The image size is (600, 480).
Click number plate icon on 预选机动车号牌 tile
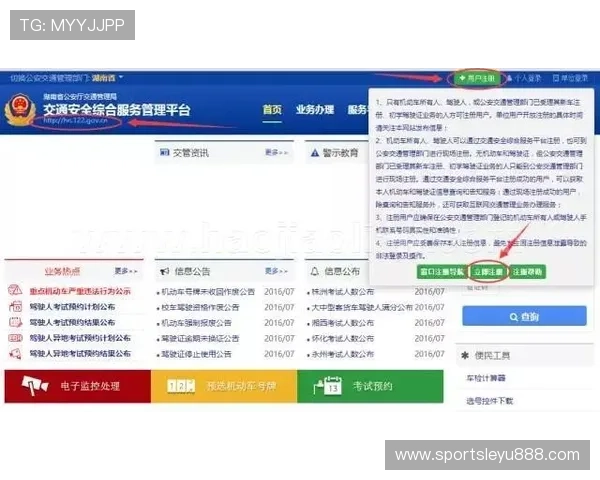(181, 386)
